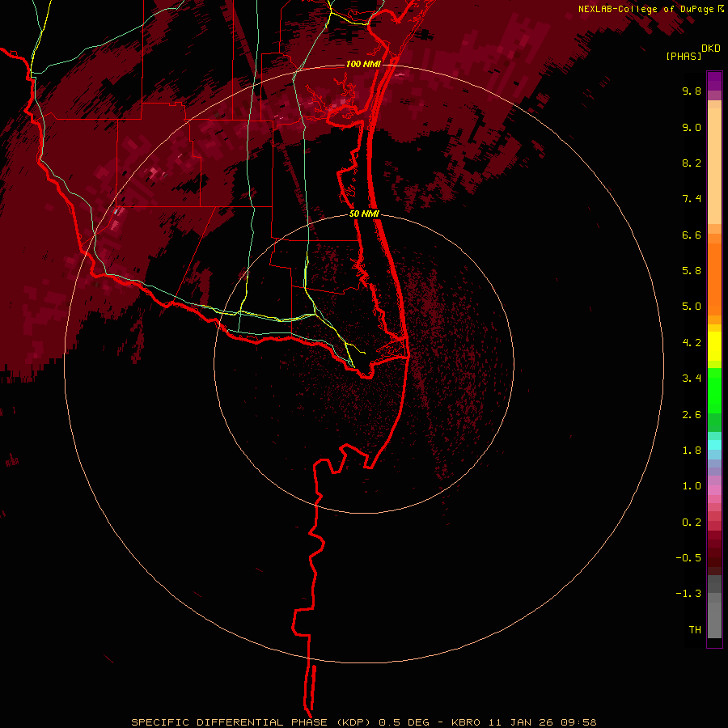Image resolution: width=728 pixels, height=728 pixels.
Task: Pick the light peach band near 8.2
Action: pos(714,166)
